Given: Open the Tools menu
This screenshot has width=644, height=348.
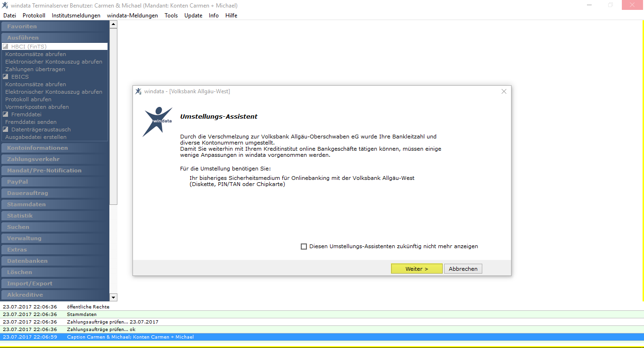Looking at the screenshot, I should (171, 16).
